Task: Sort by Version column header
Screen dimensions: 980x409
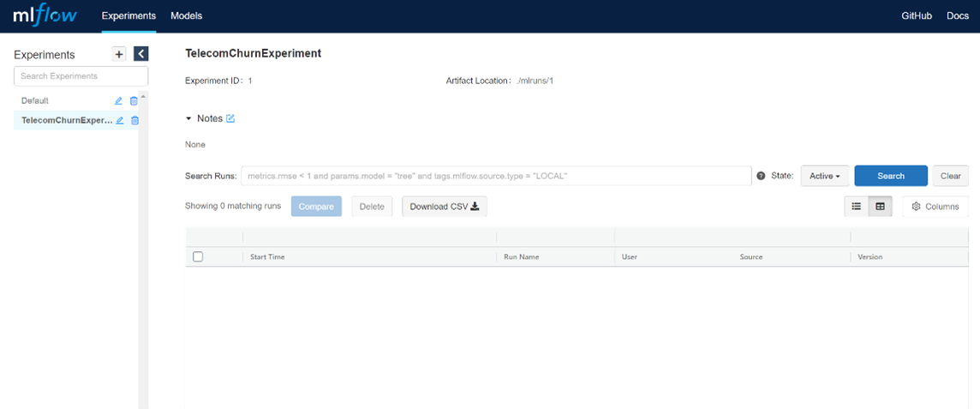Action: 870,257
